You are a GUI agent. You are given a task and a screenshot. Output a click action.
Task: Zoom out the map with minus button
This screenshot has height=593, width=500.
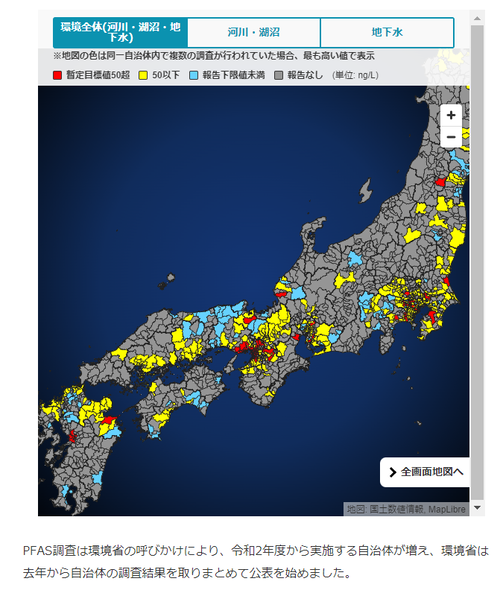(x=451, y=137)
